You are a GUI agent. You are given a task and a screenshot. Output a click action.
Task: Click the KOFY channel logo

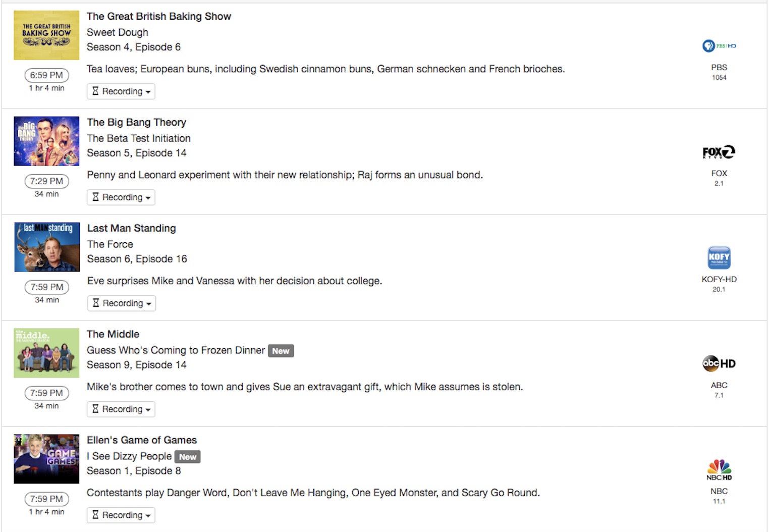[719, 258]
